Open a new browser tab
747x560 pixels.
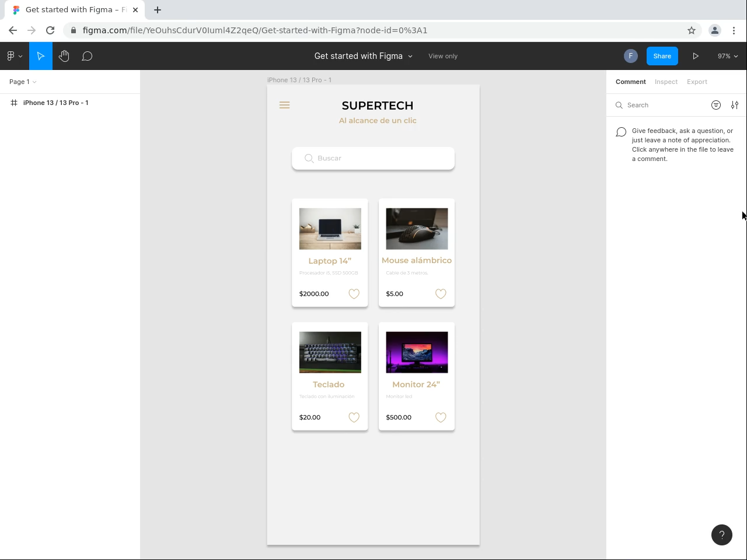point(158,10)
